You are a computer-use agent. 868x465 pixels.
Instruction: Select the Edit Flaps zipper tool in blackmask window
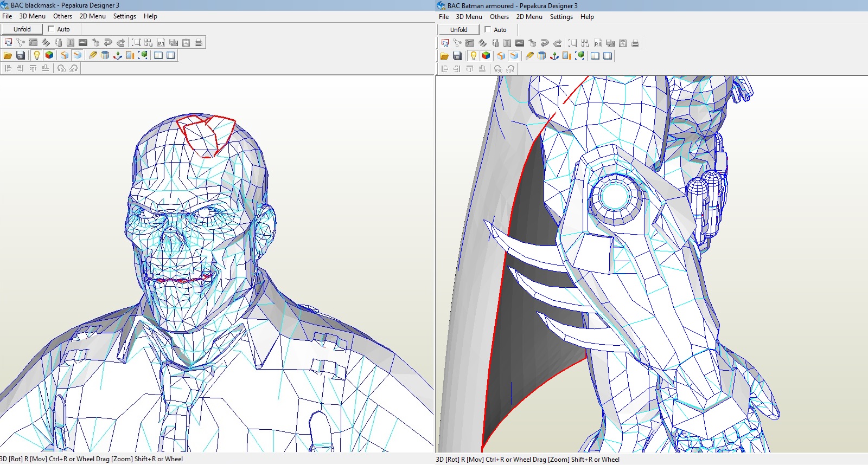pos(33,42)
